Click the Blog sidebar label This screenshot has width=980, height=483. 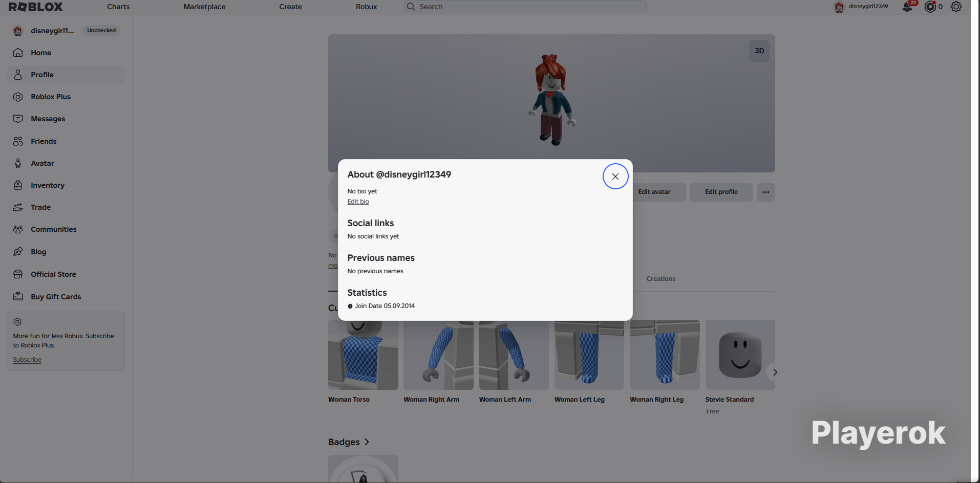38,252
